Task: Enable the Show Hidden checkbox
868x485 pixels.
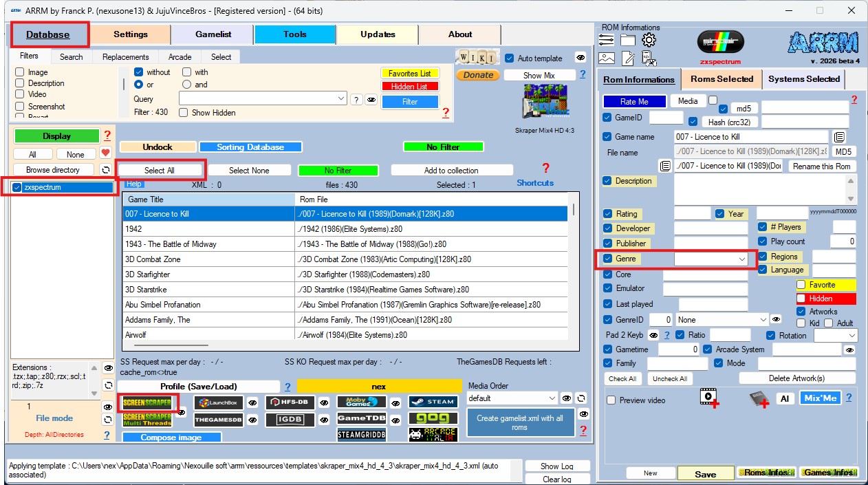Action: point(184,113)
